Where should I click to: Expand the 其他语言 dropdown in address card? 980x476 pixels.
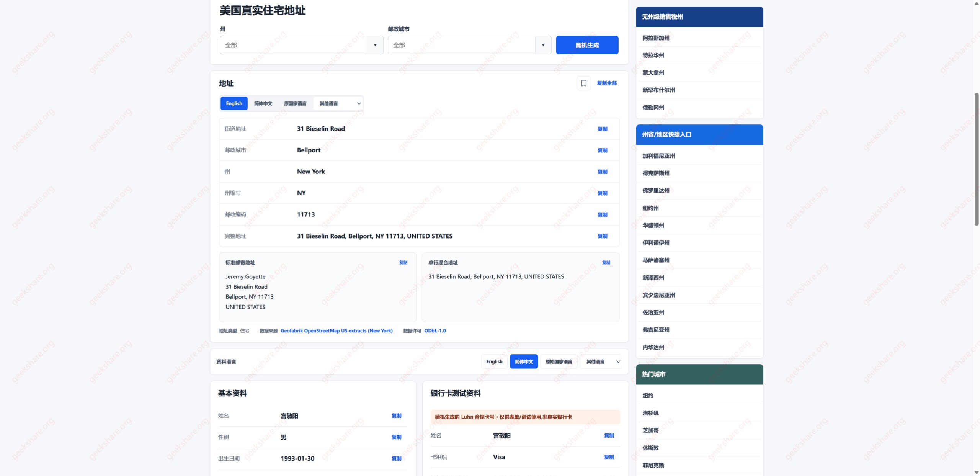pos(338,103)
